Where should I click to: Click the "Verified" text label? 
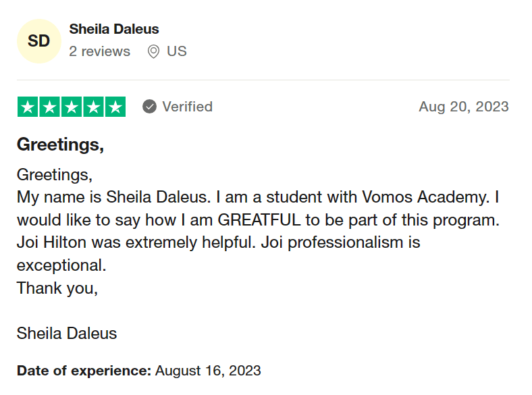[187, 107]
